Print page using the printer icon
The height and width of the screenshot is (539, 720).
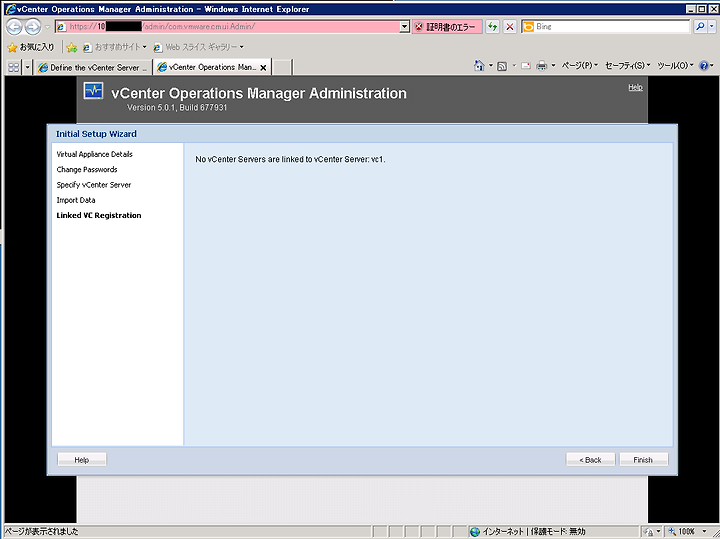541,66
